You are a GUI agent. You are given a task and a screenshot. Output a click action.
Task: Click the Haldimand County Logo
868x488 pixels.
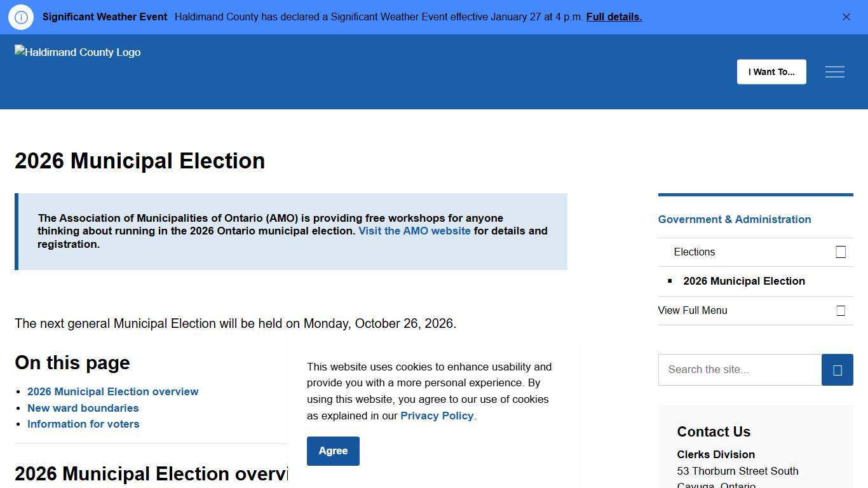pos(78,52)
